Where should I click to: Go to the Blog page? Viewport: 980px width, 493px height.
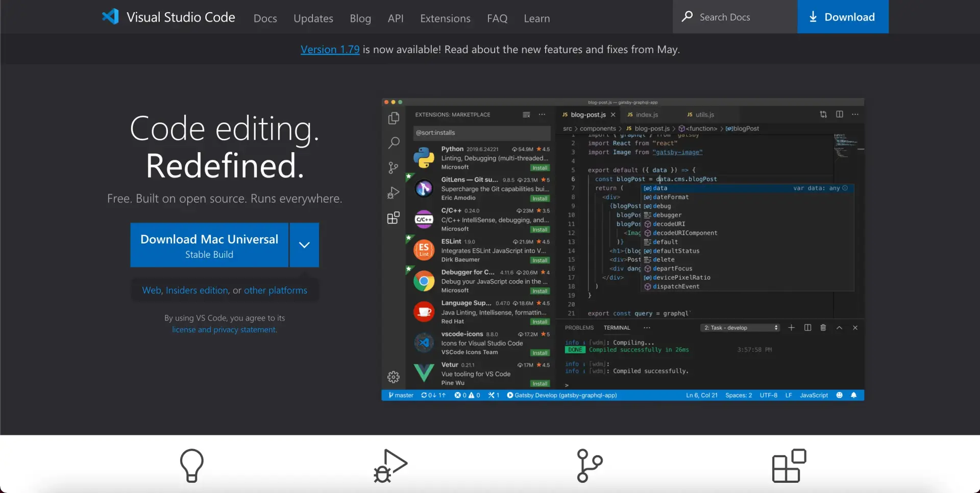point(360,18)
